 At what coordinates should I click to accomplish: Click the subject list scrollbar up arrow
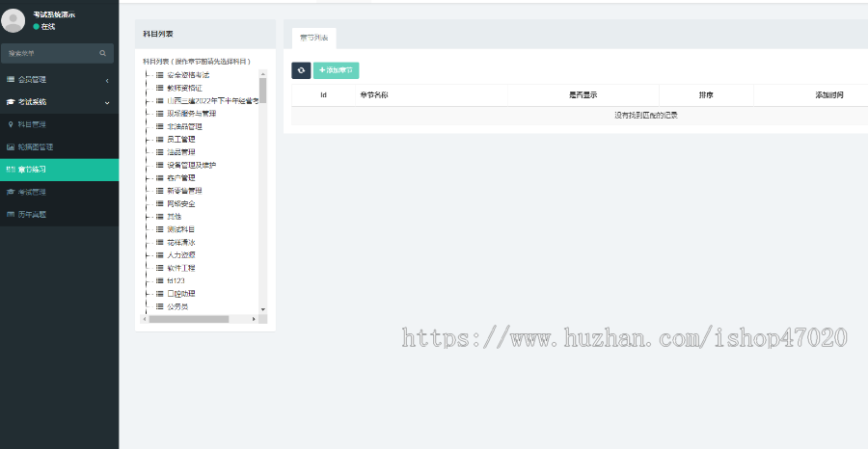tap(263, 73)
